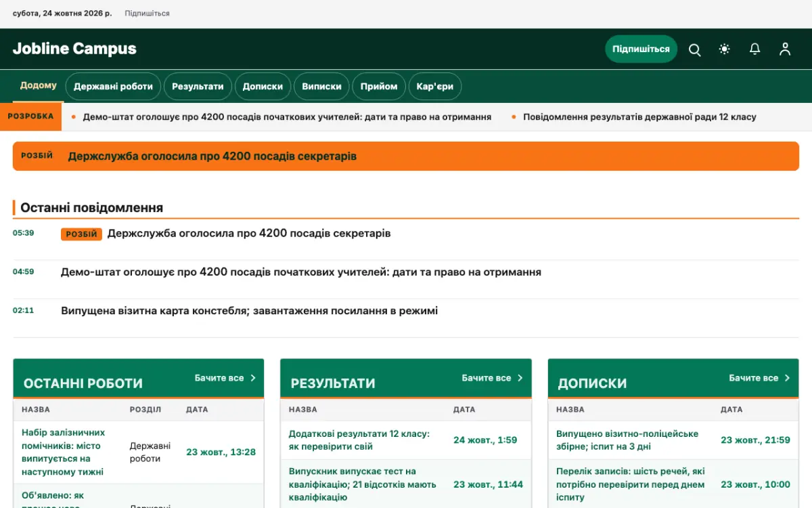Open user account profile icon
This screenshot has width=812, height=508.
785,49
